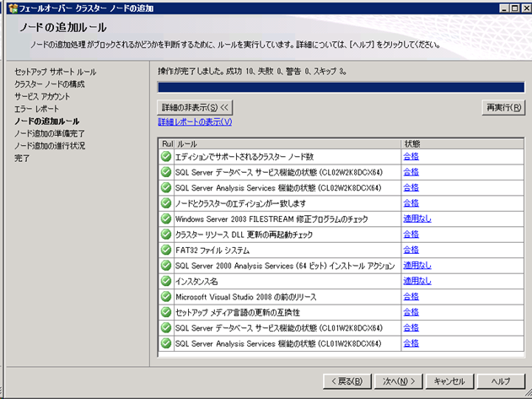Image resolution: width=532 pixels, height=399 pixels.
Task: Click 合格 link for セットアップ メディア言語 row
Action: [x=411, y=312]
